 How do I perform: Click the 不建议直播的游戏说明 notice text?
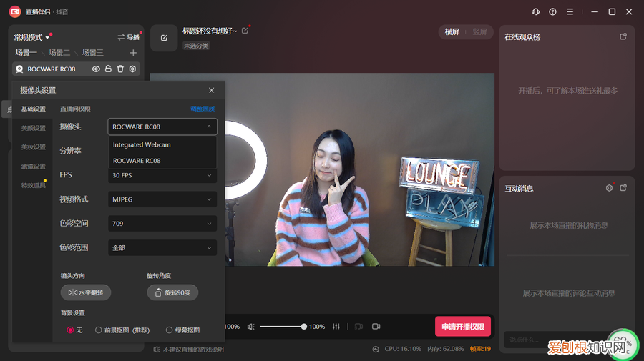(193, 350)
